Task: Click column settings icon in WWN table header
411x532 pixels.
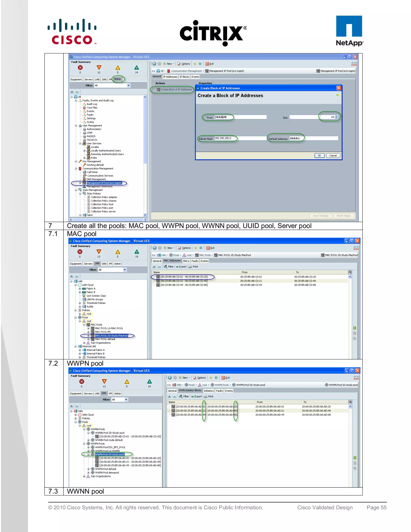Action: (x=350, y=402)
